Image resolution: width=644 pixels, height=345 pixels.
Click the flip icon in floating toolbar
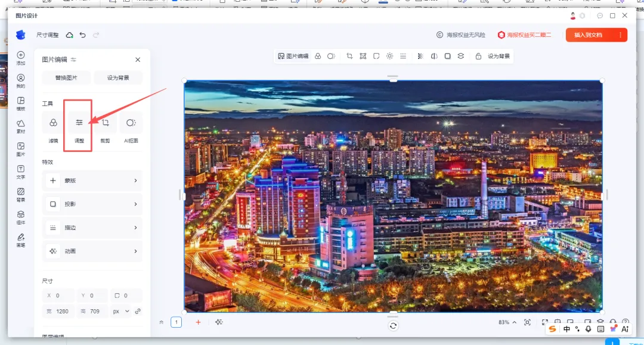(x=434, y=56)
